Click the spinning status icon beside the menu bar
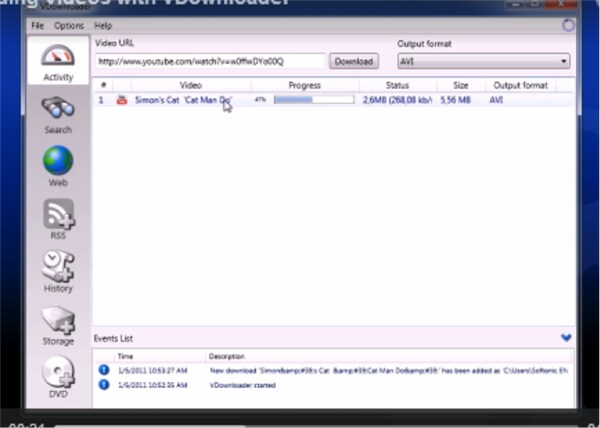This screenshot has width=600, height=428. pyautogui.click(x=568, y=26)
